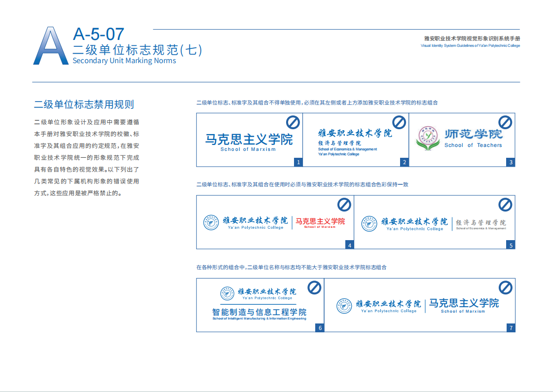Click the gray 经济与管理学院 text in example 5
Image resolution: width=553 pixels, height=392 pixels.
[480, 222]
